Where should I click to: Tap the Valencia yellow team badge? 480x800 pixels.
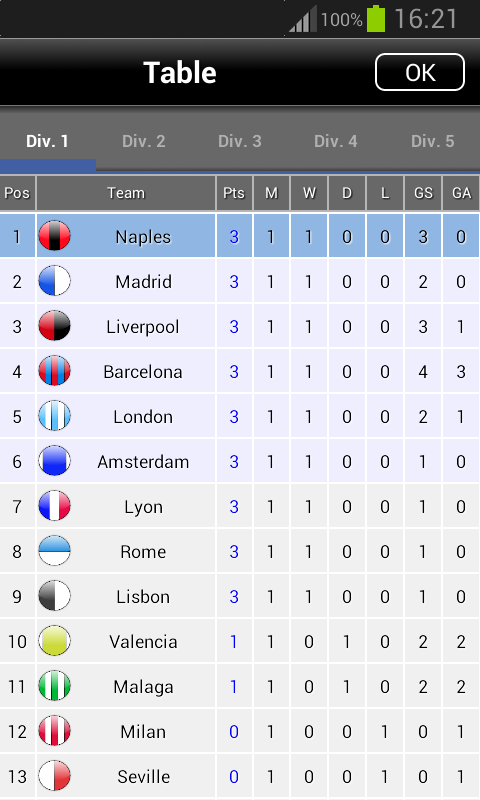(x=55, y=641)
